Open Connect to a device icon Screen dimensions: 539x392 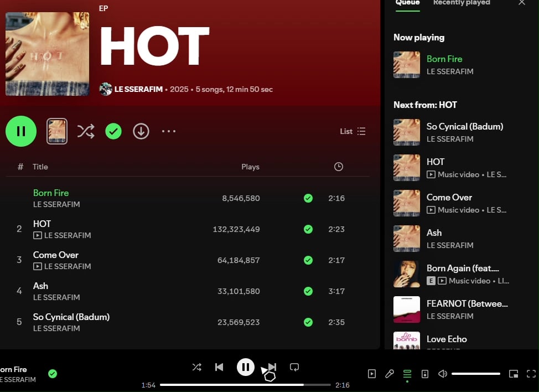(x=425, y=374)
